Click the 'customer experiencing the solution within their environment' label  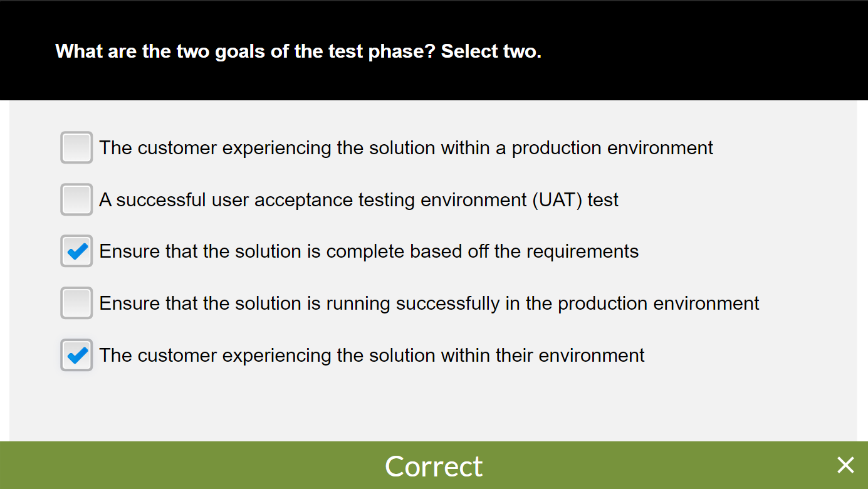372,355
